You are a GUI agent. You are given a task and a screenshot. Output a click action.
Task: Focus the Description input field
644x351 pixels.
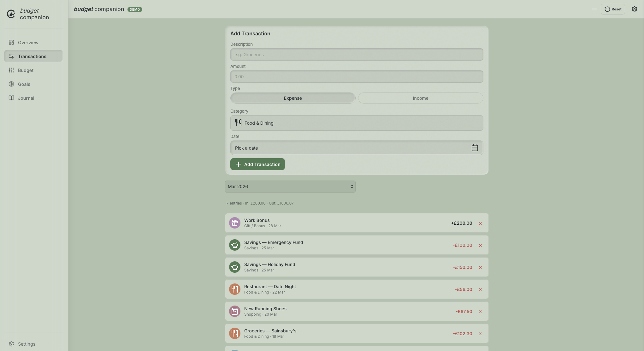(357, 55)
